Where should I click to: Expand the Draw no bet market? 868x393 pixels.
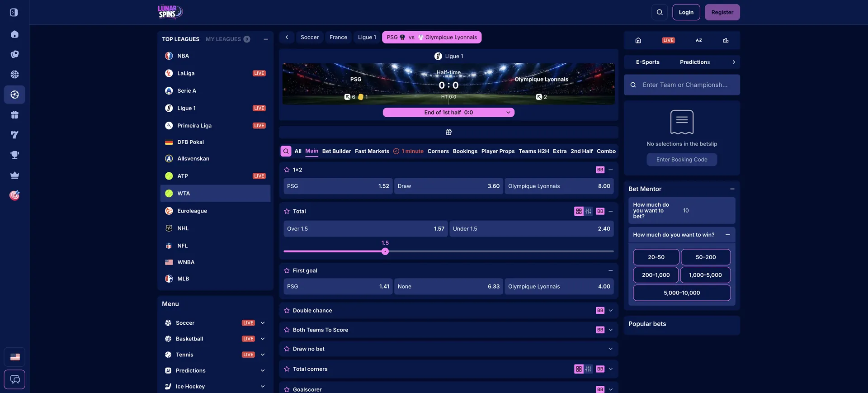pyautogui.click(x=611, y=349)
